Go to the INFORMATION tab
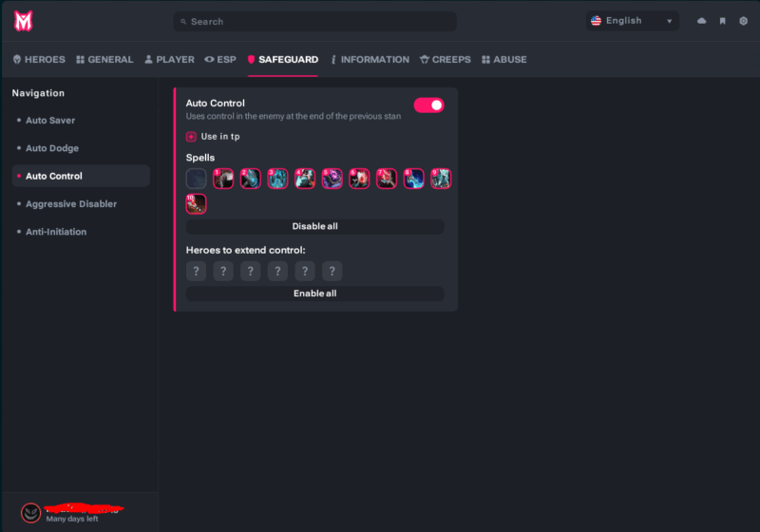Screen dimensions: 760x532 pyautogui.click(x=370, y=60)
